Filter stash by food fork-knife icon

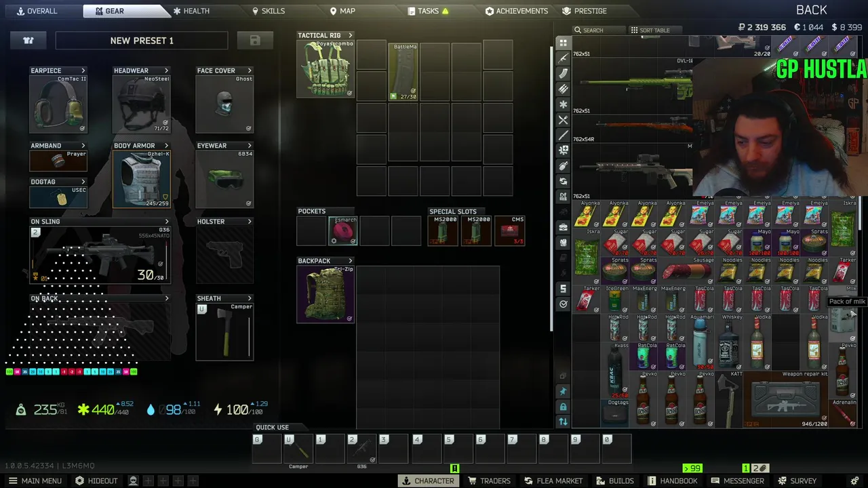(563, 120)
